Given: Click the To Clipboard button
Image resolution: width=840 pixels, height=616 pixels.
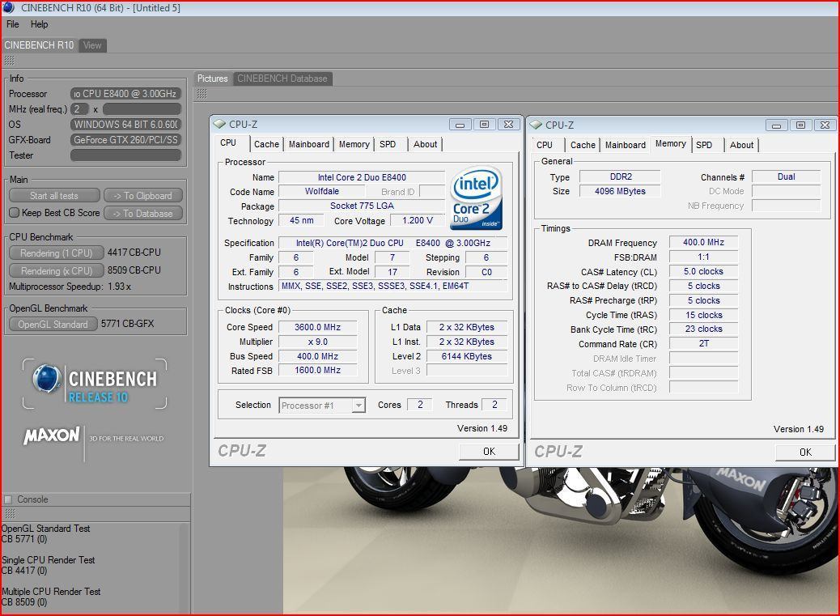Looking at the screenshot, I should coord(143,196).
